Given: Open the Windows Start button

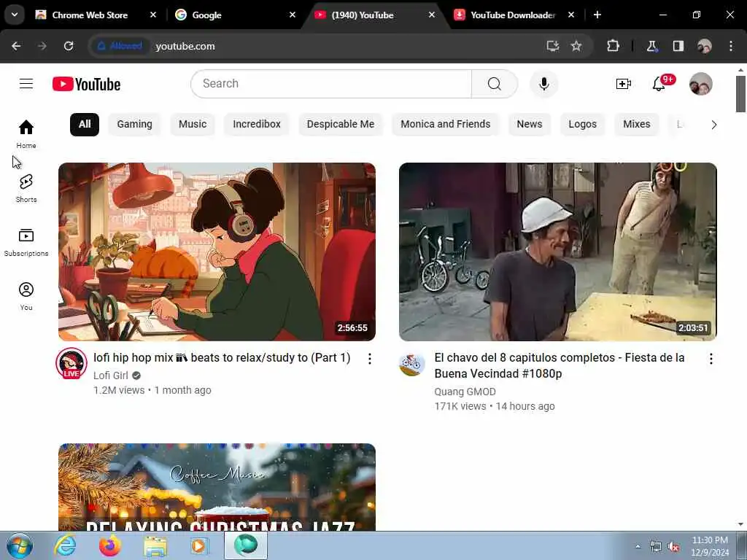Looking at the screenshot, I should 20,545.
